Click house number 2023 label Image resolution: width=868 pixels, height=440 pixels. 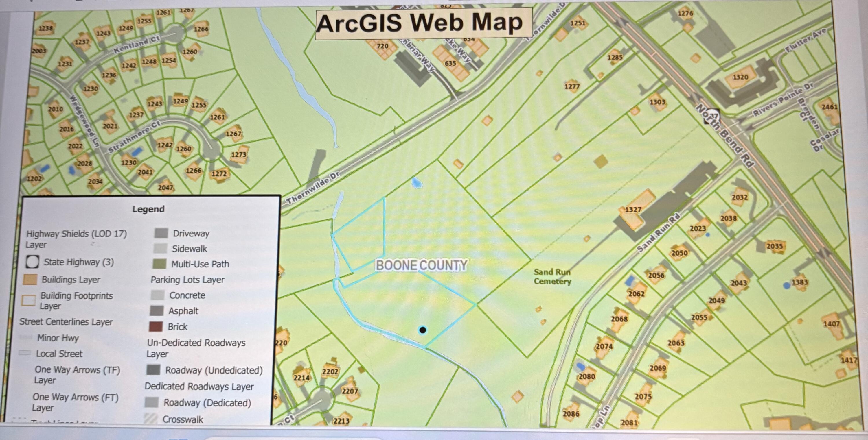coord(698,229)
